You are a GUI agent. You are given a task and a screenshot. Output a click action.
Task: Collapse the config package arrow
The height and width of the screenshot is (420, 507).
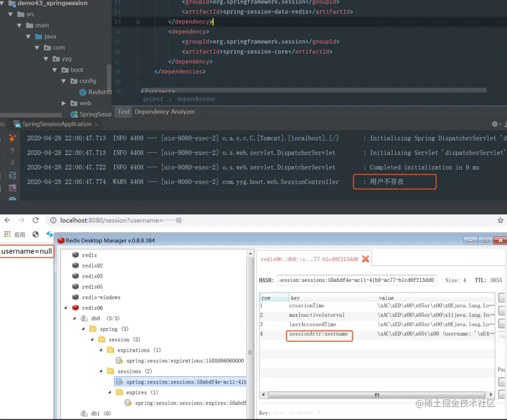63,81
